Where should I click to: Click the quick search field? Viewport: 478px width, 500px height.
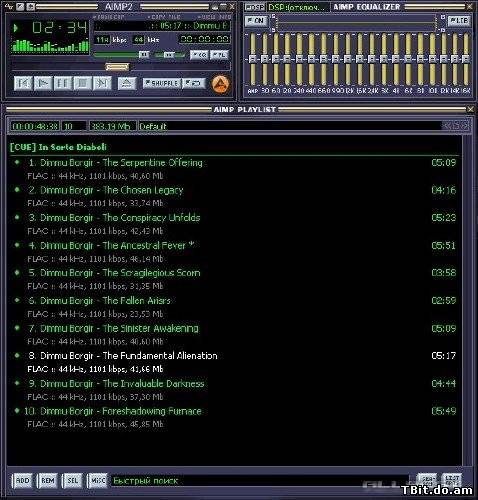point(260,481)
